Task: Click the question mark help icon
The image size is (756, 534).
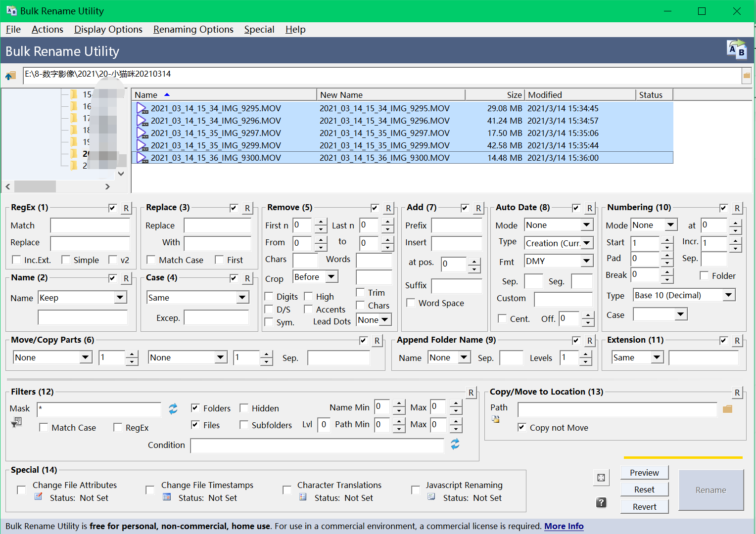Action: pyautogui.click(x=601, y=502)
